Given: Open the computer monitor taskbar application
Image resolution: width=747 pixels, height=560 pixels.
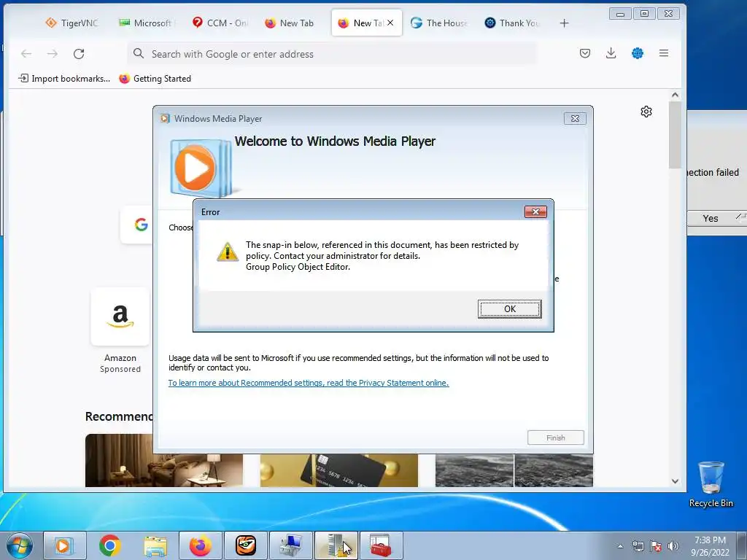Looking at the screenshot, I should click(x=291, y=545).
